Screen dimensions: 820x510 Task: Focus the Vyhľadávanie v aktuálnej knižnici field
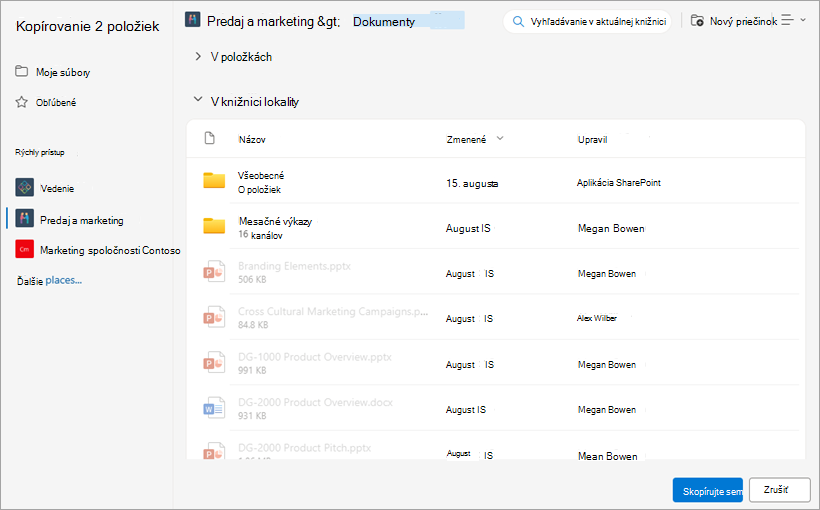pyautogui.click(x=587, y=21)
